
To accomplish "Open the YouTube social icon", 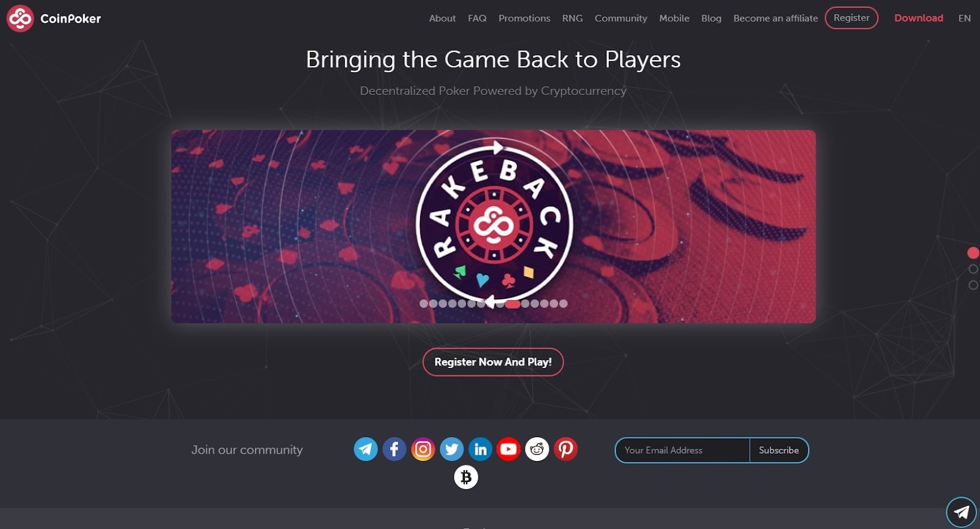I will [x=508, y=449].
